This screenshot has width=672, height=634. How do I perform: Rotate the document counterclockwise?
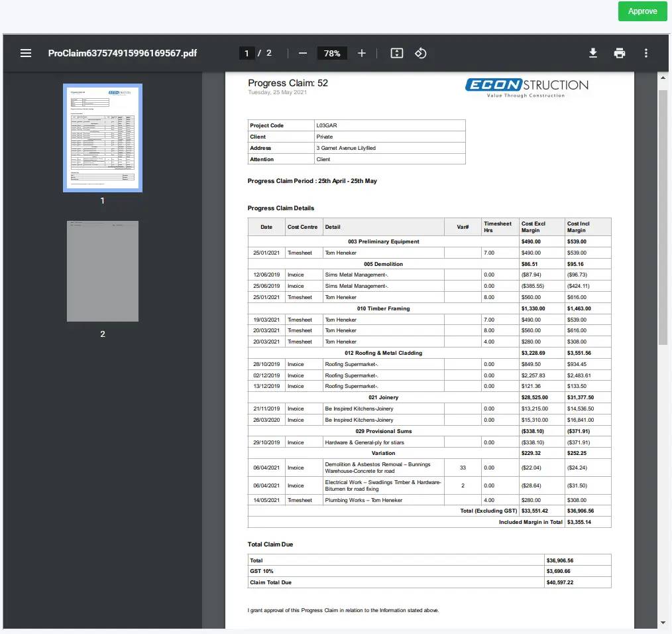(421, 53)
